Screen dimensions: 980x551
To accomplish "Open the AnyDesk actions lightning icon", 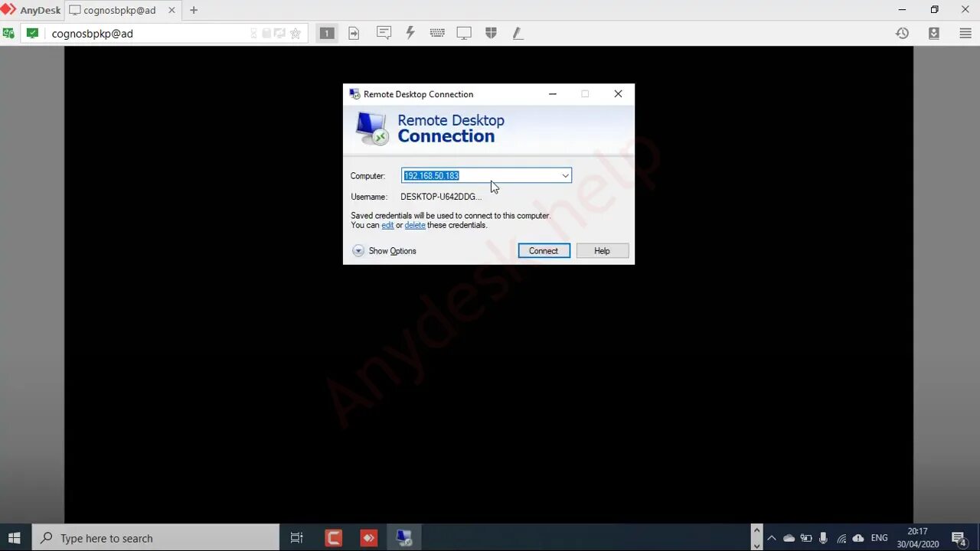I will click(410, 33).
